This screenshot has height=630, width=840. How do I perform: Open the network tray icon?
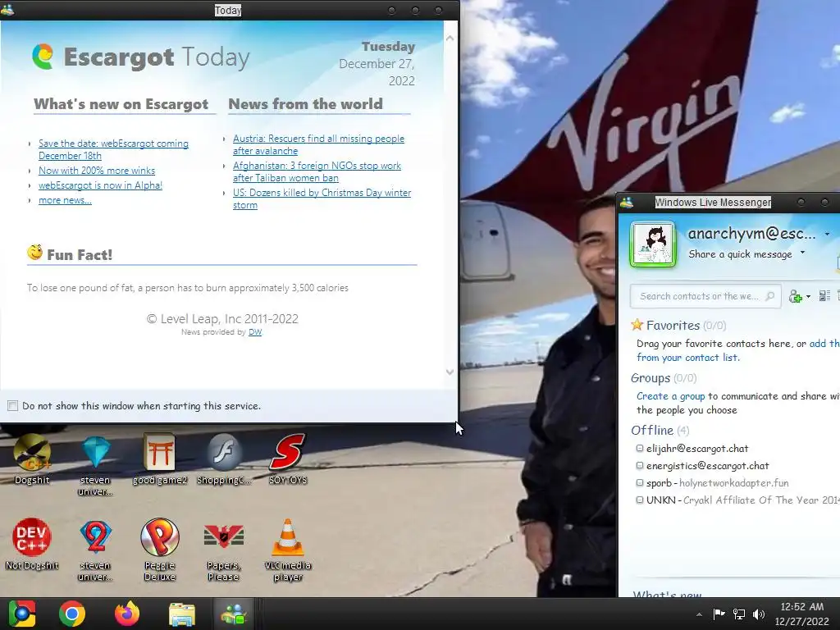tap(739, 614)
